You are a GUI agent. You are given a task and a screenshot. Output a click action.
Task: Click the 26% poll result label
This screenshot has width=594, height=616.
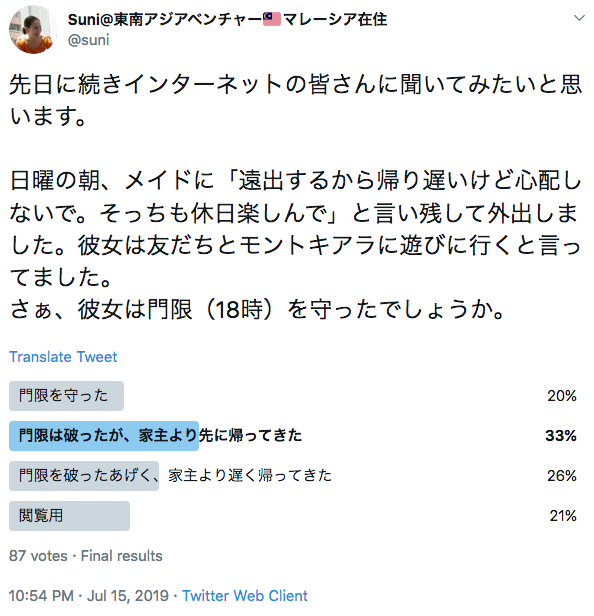(x=562, y=476)
